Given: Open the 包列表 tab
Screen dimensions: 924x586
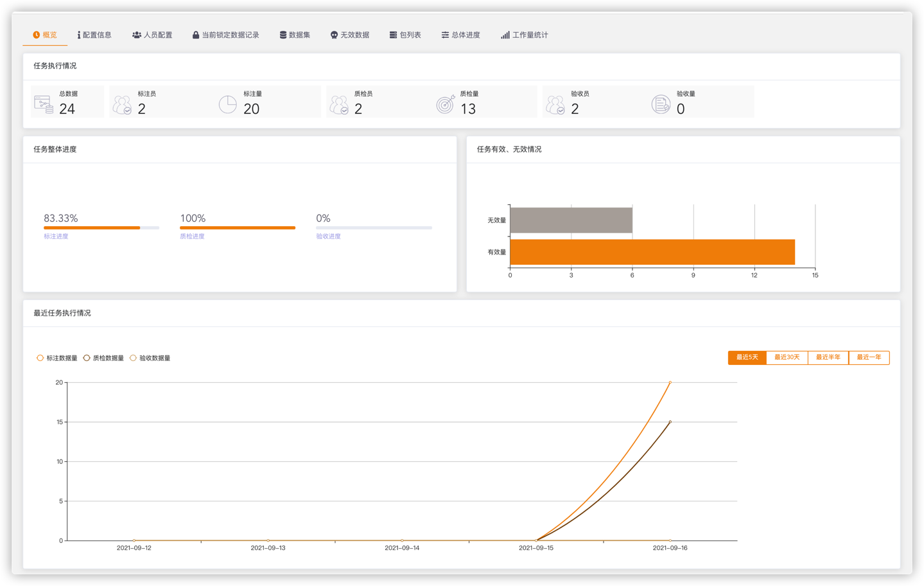Looking at the screenshot, I should (405, 35).
